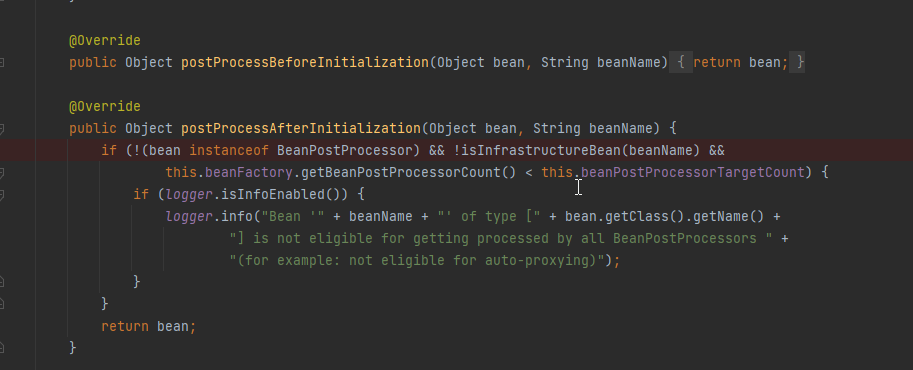
Task: Place the caret in the postProcessAfterInitialization method name
Action: click(301, 128)
